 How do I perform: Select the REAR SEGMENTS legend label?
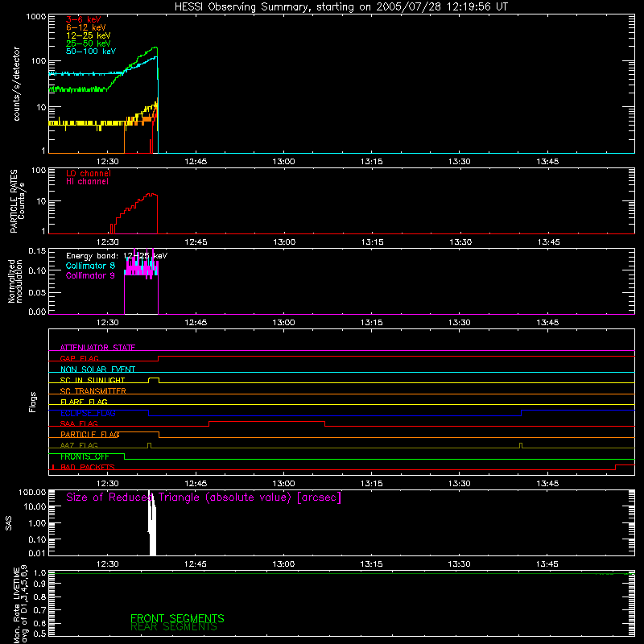tap(174, 627)
